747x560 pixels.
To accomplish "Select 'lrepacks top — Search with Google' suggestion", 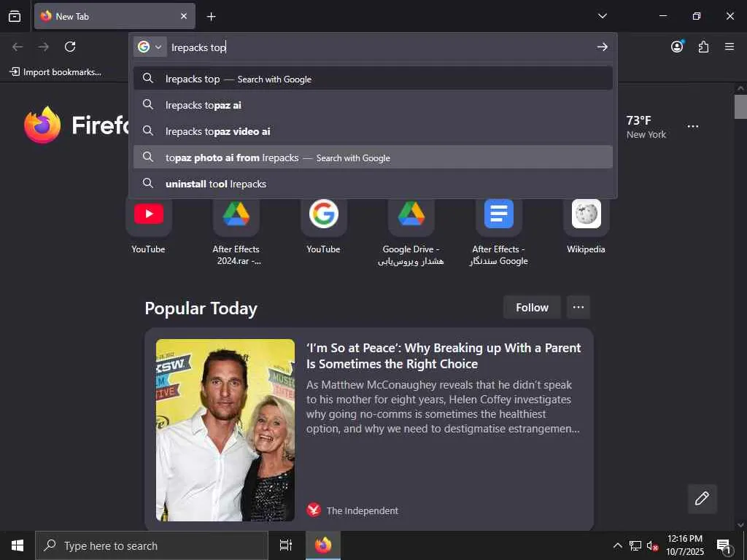I will tap(373, 79).
